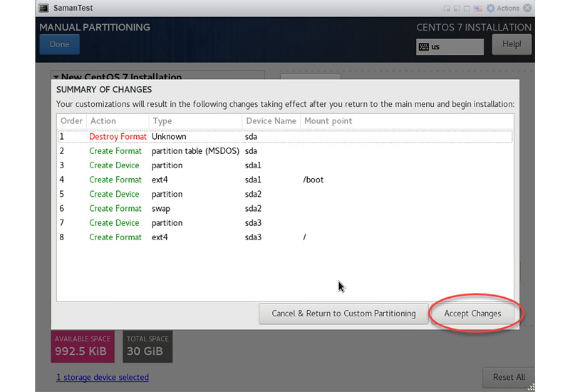The height and width of the screenshot is (392, 570).
Task: Close the SamanTest console window
Action: [527, 9]
